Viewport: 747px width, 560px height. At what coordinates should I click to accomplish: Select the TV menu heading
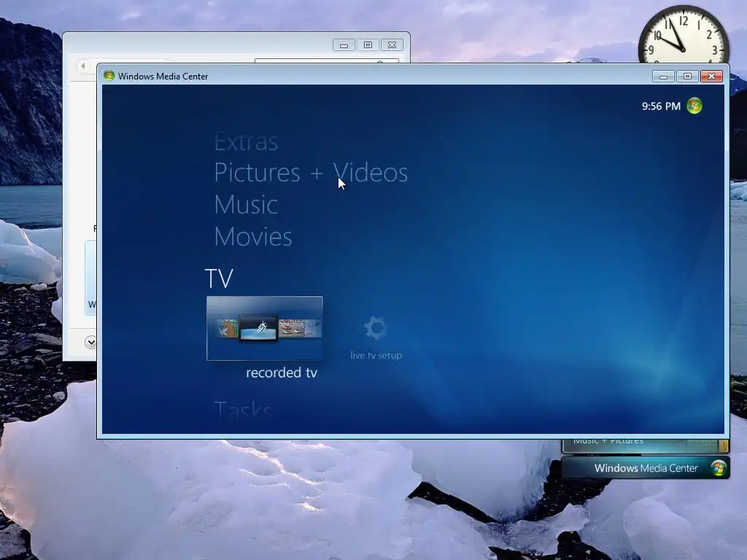pos(219,279)
